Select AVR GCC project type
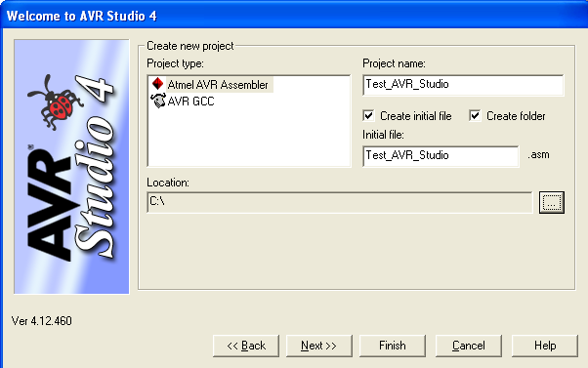This screenshot has width=588, height=368. (190, 102)
